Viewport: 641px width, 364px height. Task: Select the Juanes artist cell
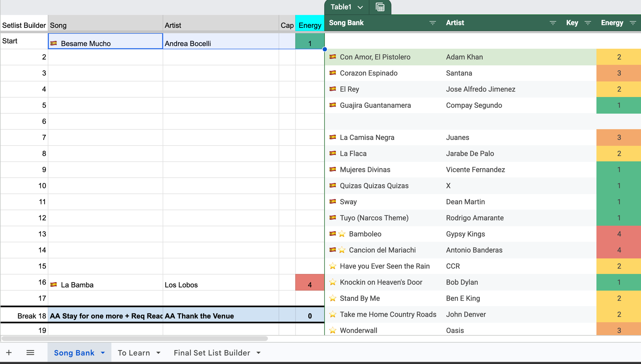coord(503,138)
